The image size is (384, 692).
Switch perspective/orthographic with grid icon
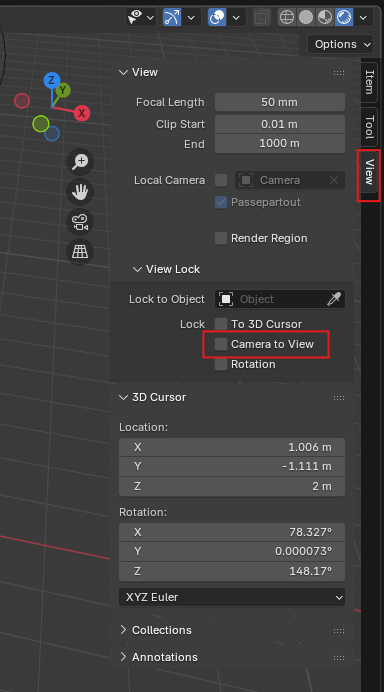click(80, 252)
